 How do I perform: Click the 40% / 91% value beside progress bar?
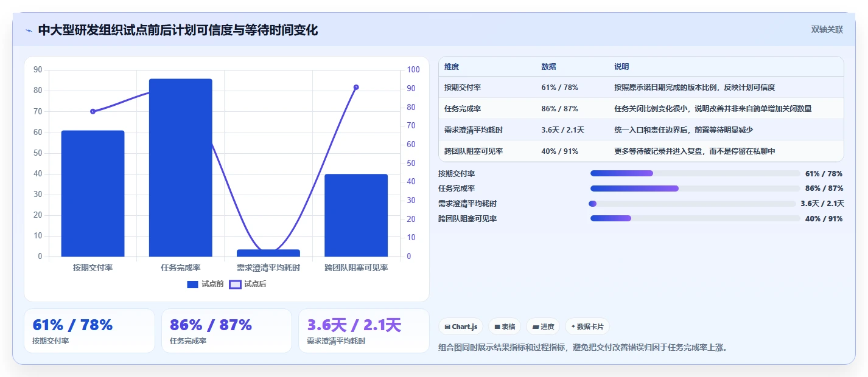824,218
